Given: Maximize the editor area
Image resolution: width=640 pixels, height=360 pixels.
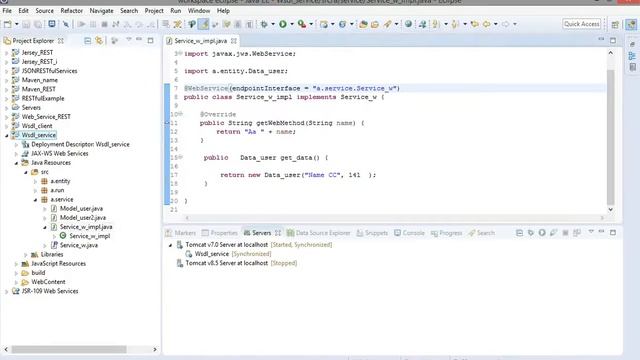Looking at the screenshot, I should (x=613, y=40).
